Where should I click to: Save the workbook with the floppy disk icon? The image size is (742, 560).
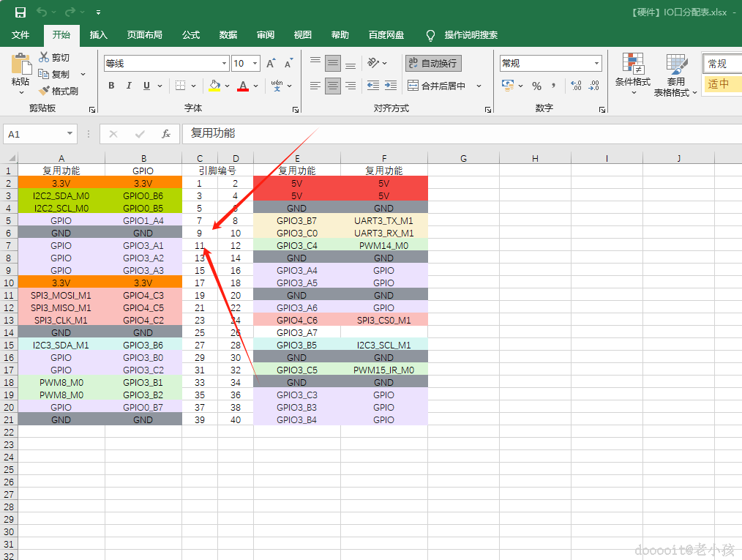(x=20, y=12)
